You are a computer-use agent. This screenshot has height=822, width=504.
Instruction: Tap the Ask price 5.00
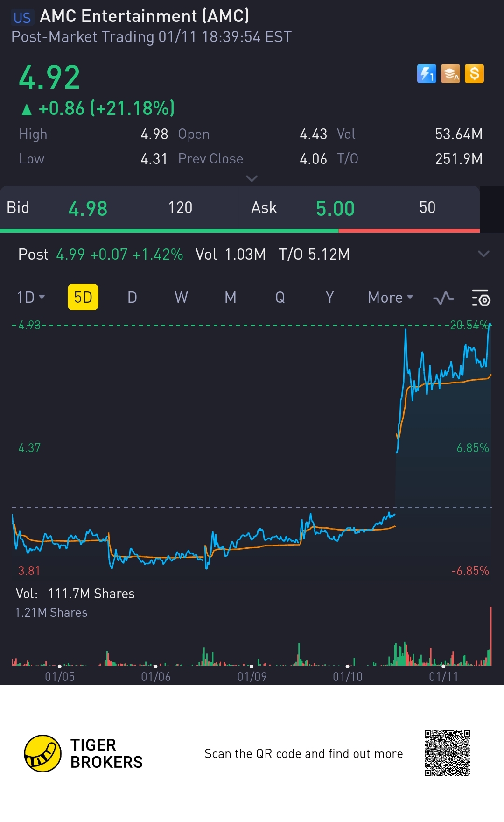(x=335, y=208)
